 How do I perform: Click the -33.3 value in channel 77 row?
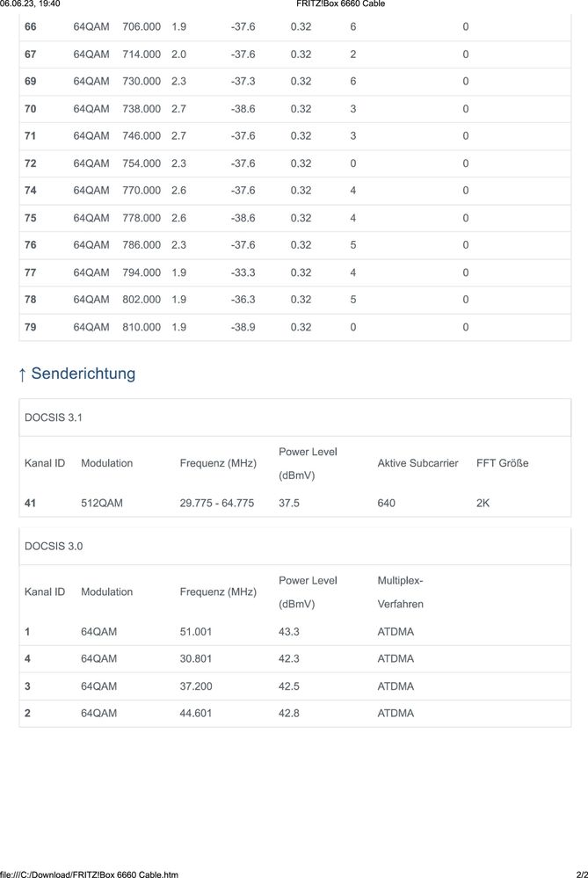coord(243,272)
